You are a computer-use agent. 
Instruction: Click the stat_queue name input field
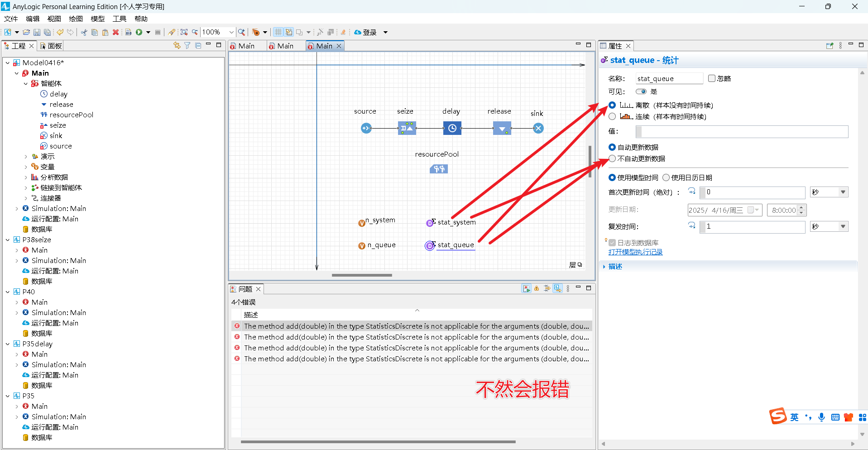(x=669, y=78)
